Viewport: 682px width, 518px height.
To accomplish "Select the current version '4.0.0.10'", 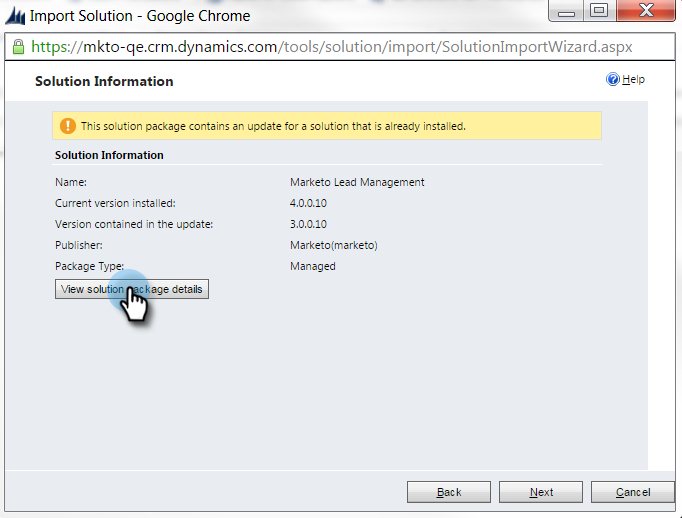I will [x=308, y=203].
